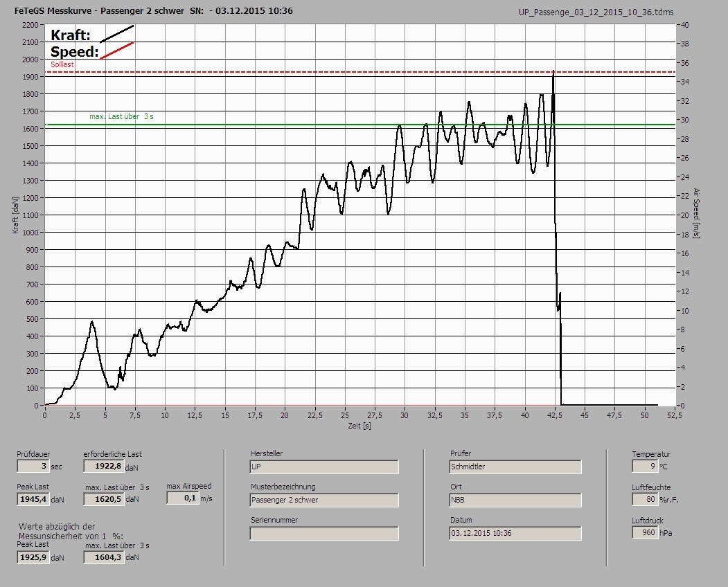Image resolution: width=728 pixels, height=587 pixels.
Task: Click max. Last über 3 s value 1620,5
Action: [x=104, y=499]
